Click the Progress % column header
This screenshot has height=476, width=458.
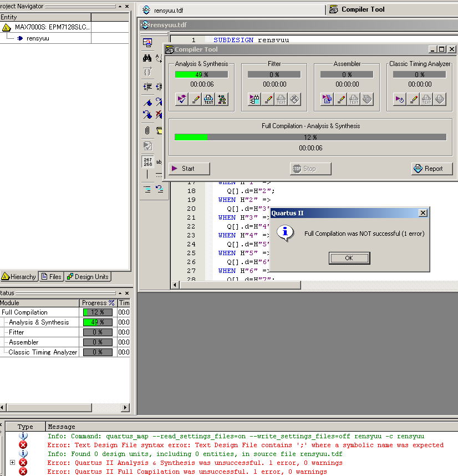point(98,303)
